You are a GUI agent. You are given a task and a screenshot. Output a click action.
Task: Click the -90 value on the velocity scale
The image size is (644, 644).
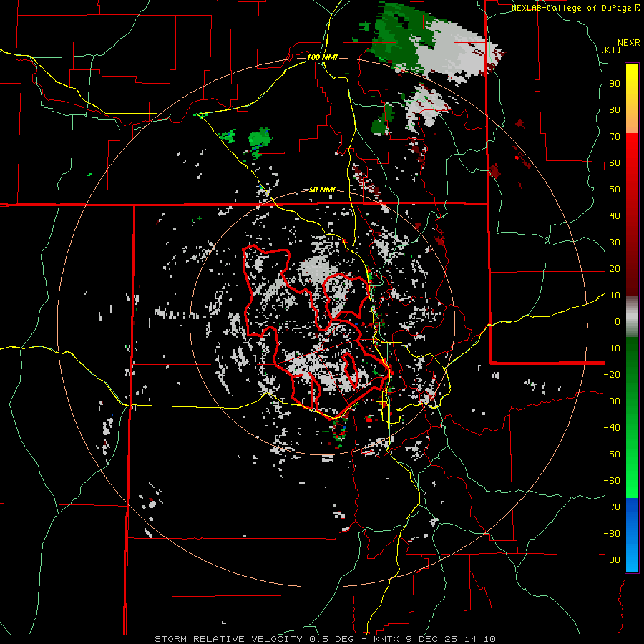click(612, 560)
